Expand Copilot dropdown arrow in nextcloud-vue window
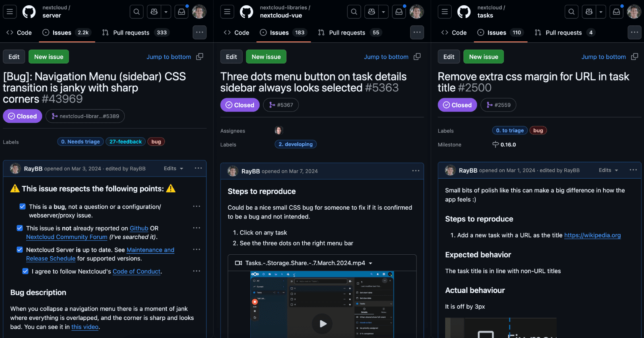Viewport: 644px width, 338px height. click(x=383, y=12)
